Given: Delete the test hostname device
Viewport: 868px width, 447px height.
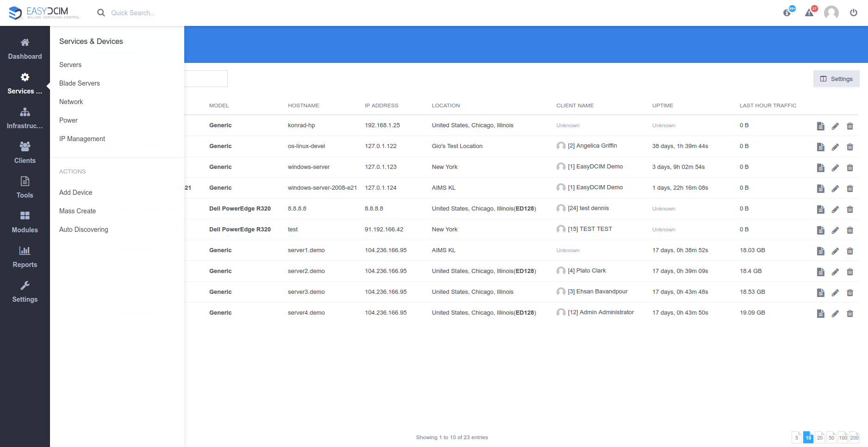Looking at the screenshot, I should coord(850,230).
